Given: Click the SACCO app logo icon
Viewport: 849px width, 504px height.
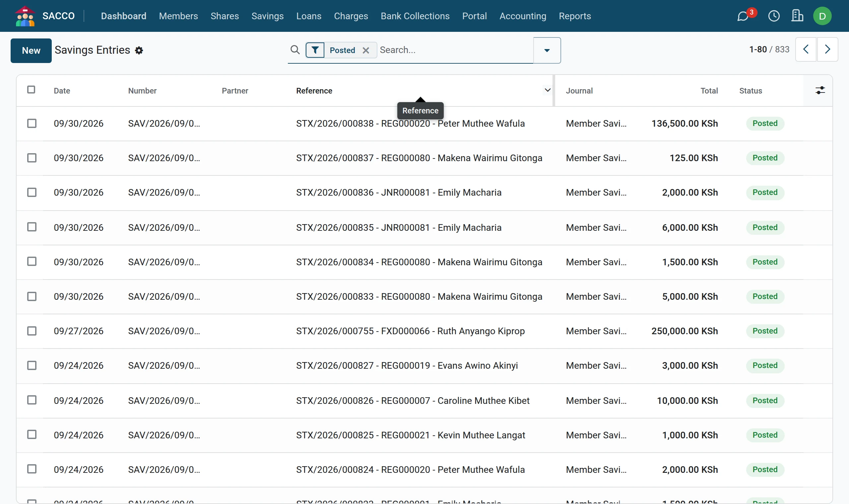Looking at the screenshot, I should 25,16.
